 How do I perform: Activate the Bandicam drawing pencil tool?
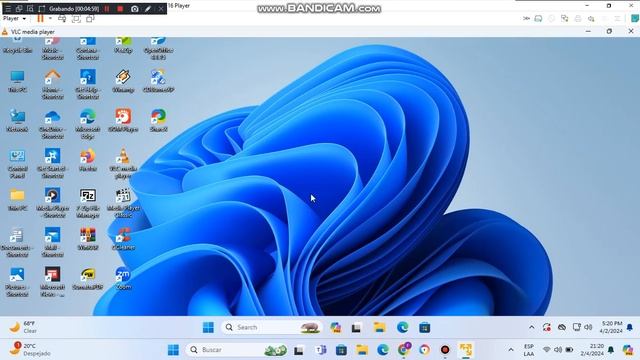148,9
